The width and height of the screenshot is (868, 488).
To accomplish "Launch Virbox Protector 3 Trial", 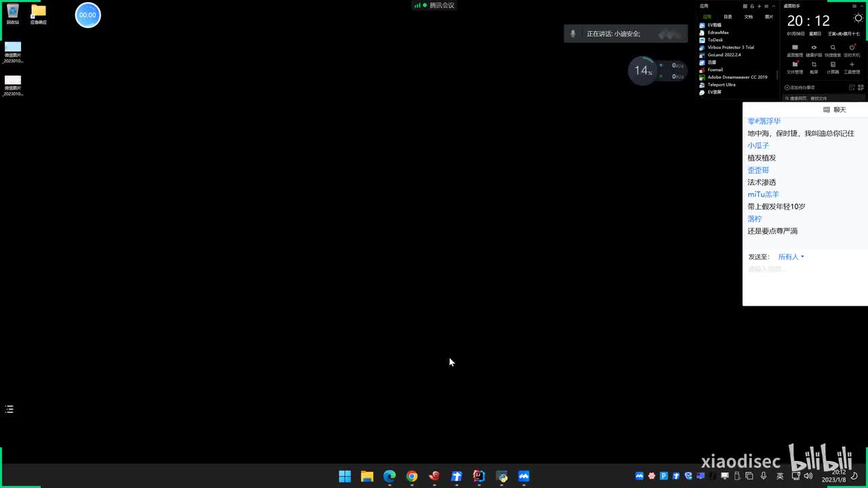I will point(727,47).
